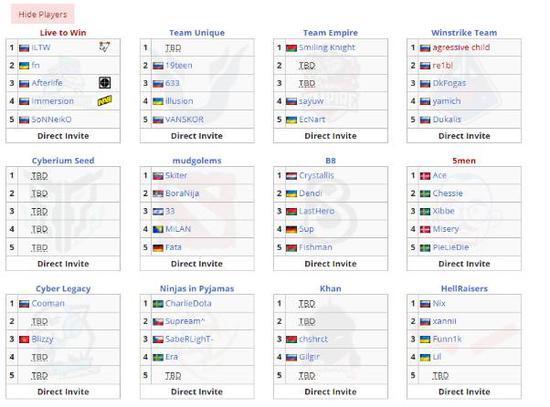Click the Danish flag beside Ace
This screenshot has height=407, width=550.
pyautogui.click(x=425, y=176)
